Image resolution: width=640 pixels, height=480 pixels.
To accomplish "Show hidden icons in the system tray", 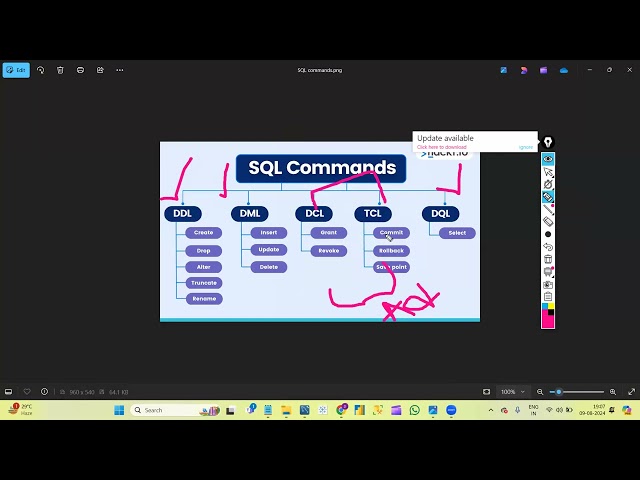I will click(x=491, y=410).
